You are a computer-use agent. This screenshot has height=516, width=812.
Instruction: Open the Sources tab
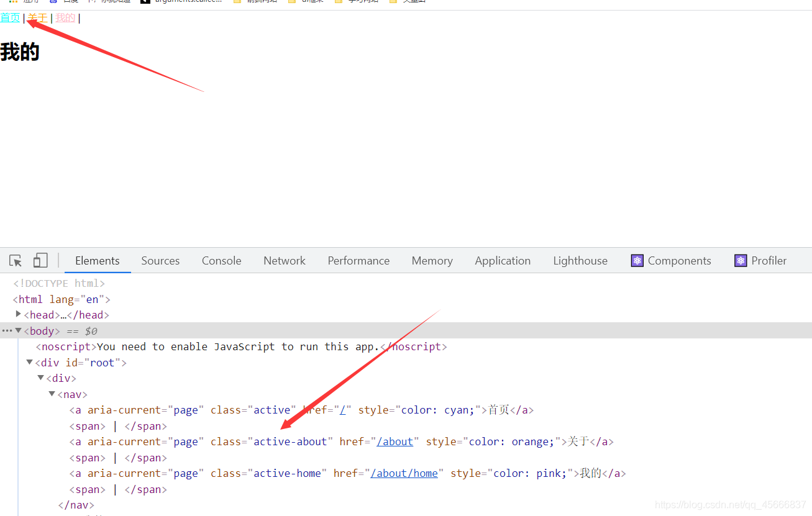(x=160, y=261)
